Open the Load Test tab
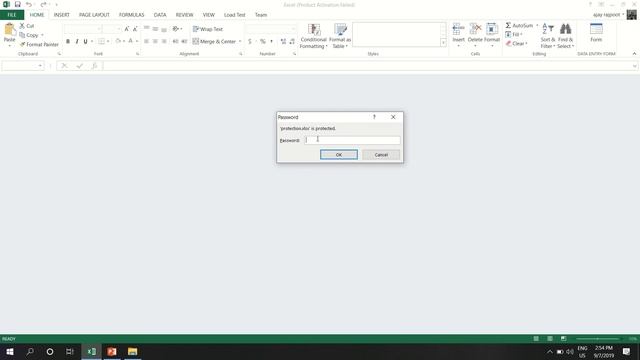 coord(235,15)
